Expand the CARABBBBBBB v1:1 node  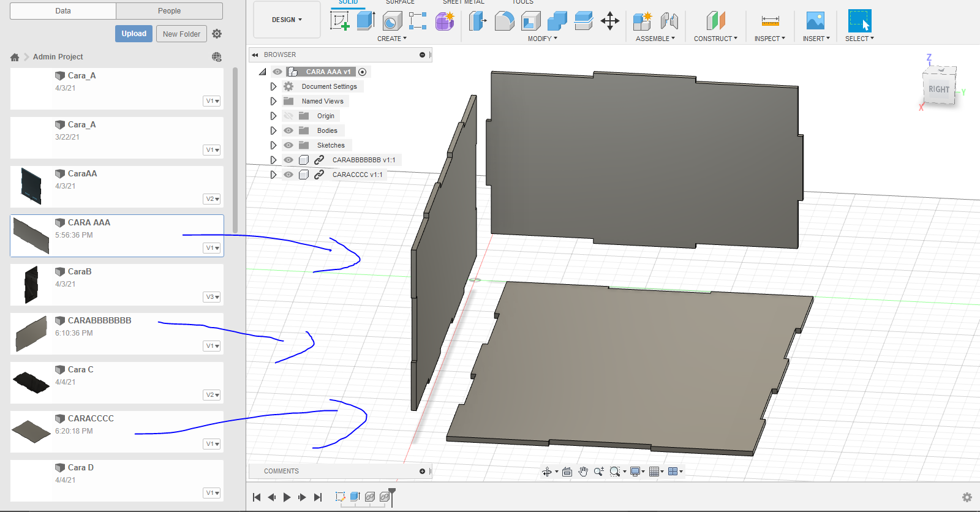click(x=273, y=160)
